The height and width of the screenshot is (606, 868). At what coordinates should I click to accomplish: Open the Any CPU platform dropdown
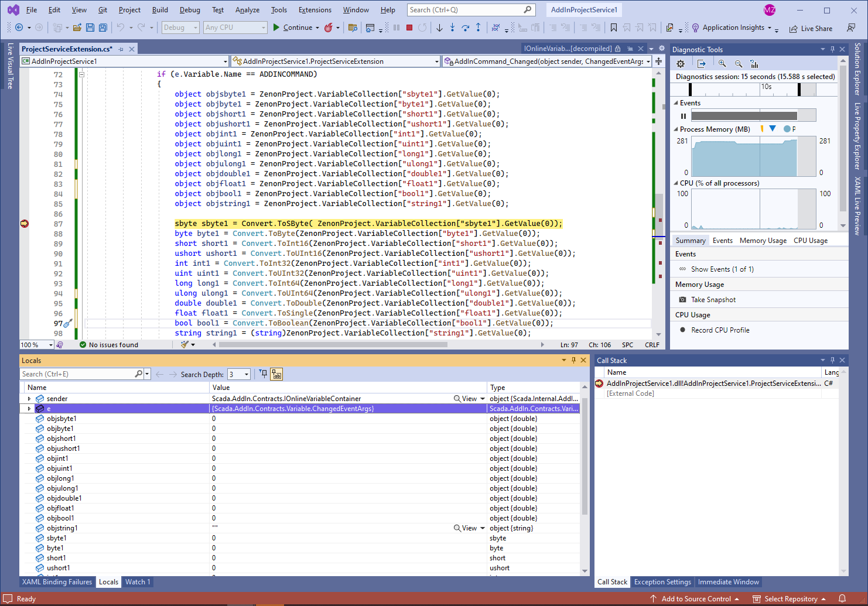[235, 28]
